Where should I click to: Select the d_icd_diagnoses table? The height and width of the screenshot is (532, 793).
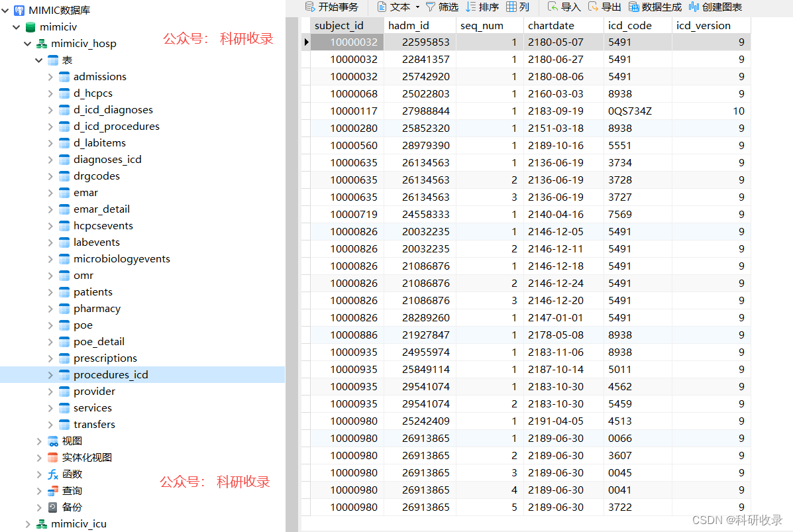pyautogui.click(x=113, y=110)
